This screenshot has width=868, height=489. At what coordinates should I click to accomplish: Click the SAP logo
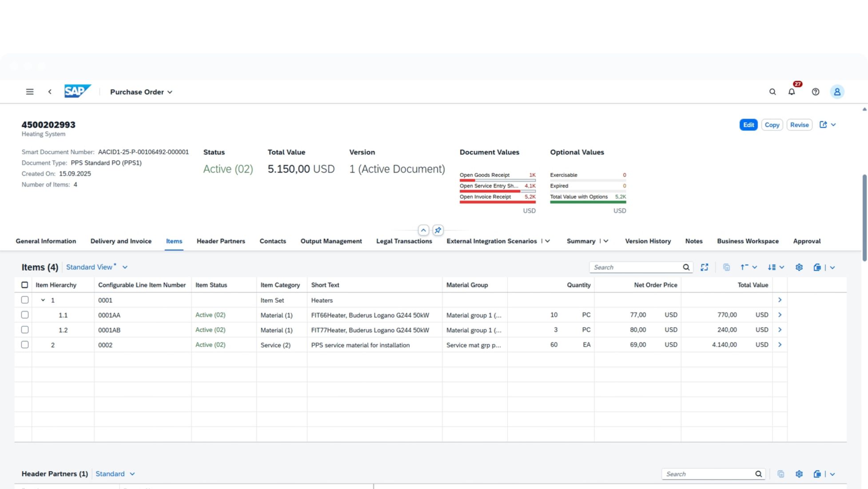tap(77, 91)
